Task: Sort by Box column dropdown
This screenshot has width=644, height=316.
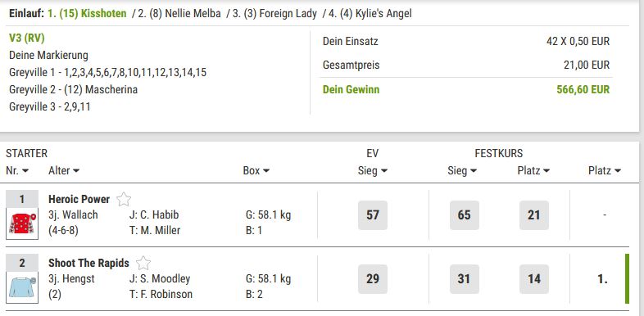Action: 256,171
